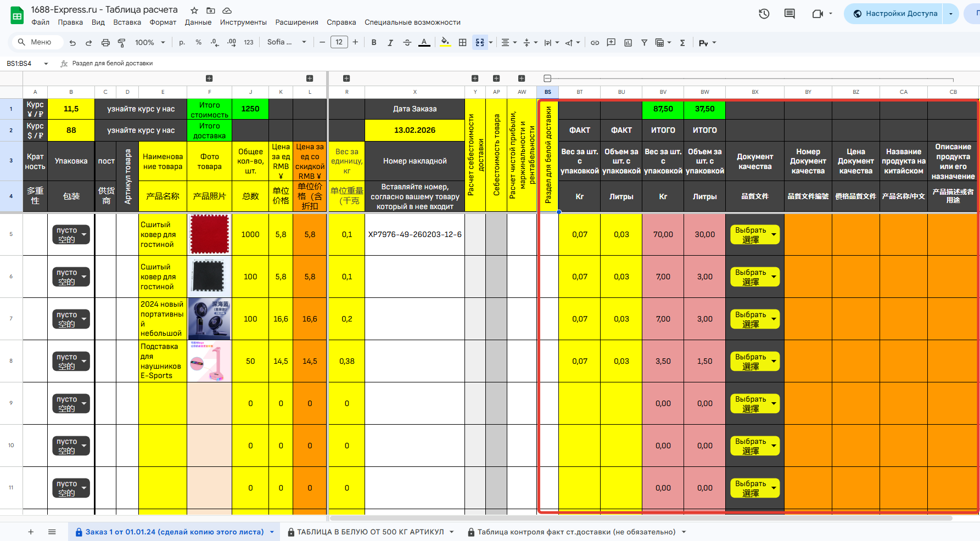Open comments panel speech bubble icon
This screenshot has width=980, height=541.
point(789,14)
